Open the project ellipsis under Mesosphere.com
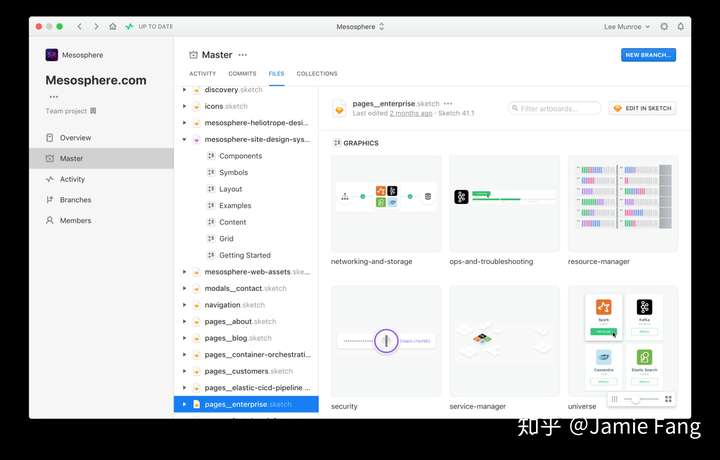 click(54, 97)
